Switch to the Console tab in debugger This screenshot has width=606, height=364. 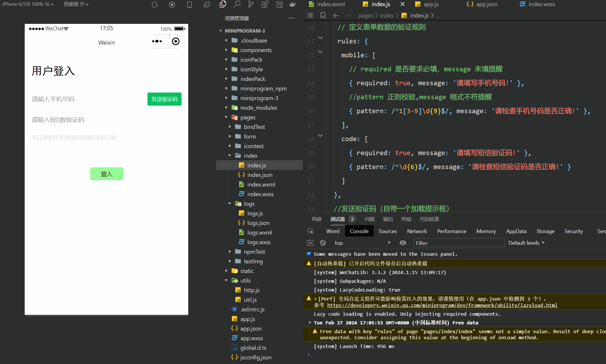pos(359,231)
